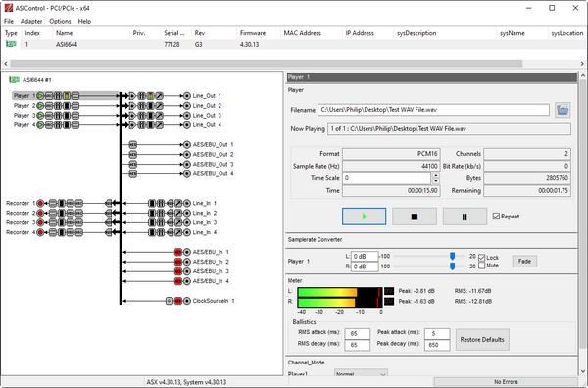Click the RMS attack (ms) input field

click(357, 333)
